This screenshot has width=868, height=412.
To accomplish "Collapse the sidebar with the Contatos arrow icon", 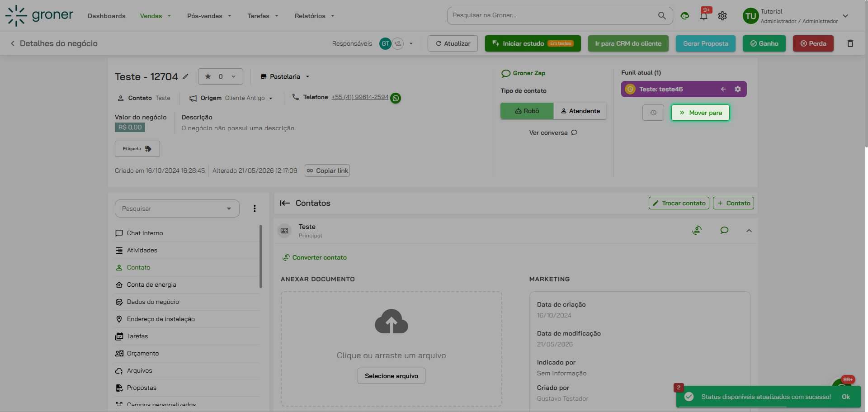I will tap(285, 203).
